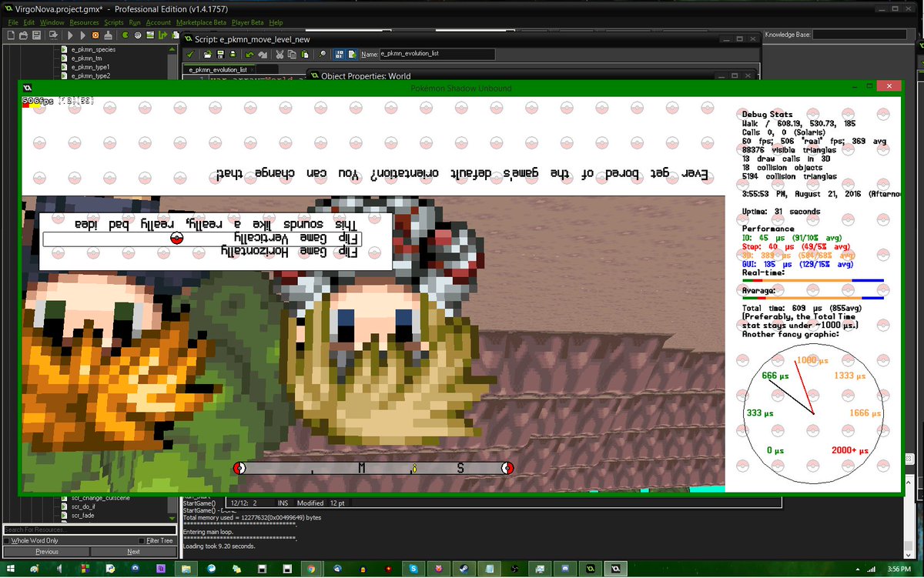
Task: Enable the Whole Word Only checkbox
Action: (8, 541)
